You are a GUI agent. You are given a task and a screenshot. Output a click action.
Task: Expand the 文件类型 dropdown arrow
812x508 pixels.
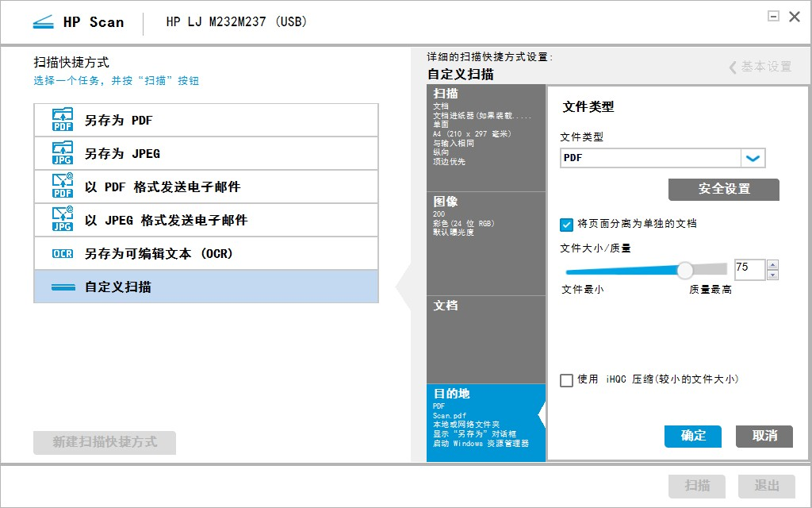[x=753, y=158]
